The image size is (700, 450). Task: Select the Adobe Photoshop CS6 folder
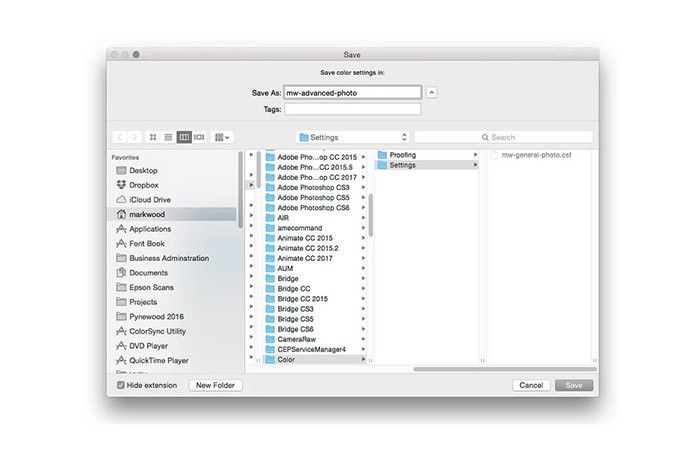coord(315,208)
